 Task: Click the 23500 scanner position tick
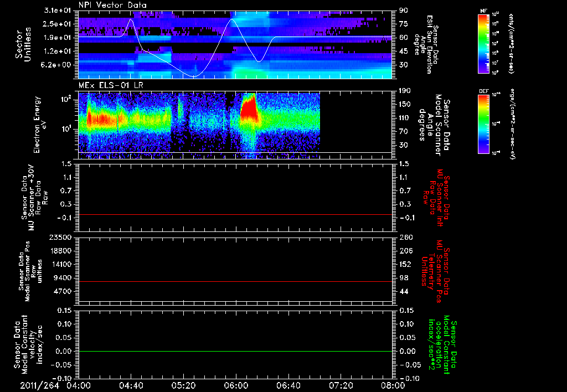(60, 238)
